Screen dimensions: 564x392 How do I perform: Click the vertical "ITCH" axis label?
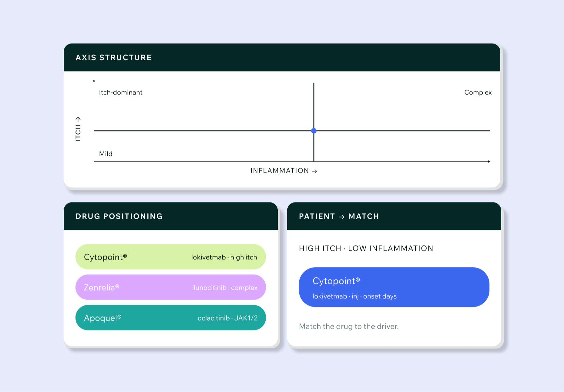click(78, 129)
